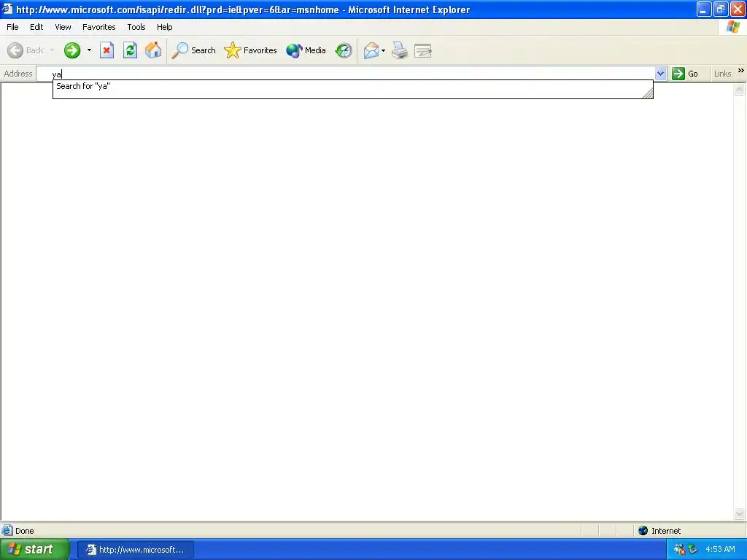The width and height of the screenshot is (747, 560).
Task: Click the Windows flag logo throbber
Action: coord(732,27)
